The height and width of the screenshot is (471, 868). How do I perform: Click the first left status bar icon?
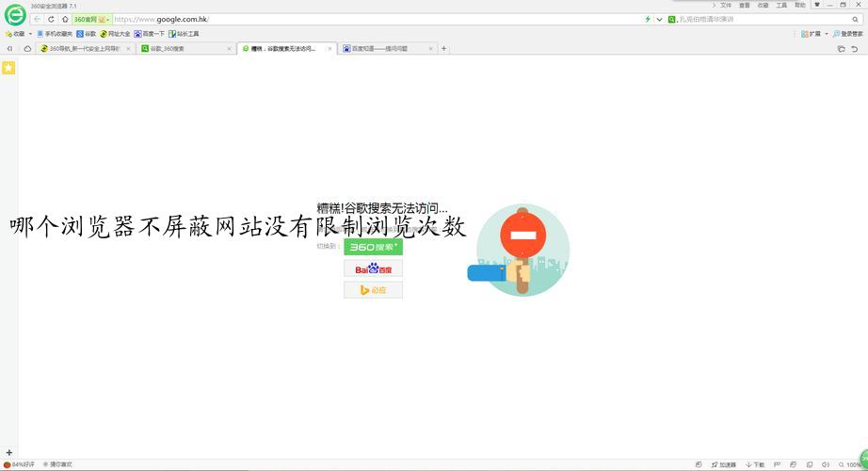tap(699, 465)
